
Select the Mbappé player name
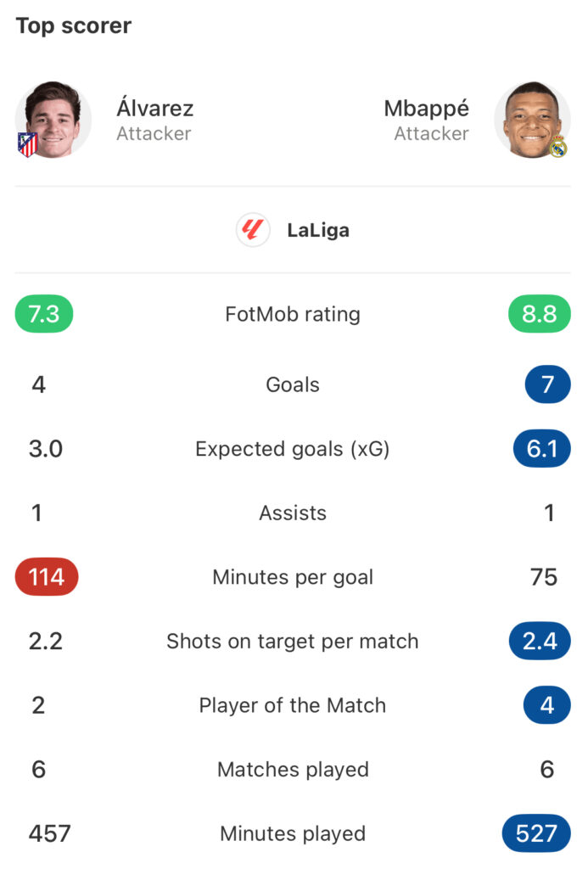(426, 109)
